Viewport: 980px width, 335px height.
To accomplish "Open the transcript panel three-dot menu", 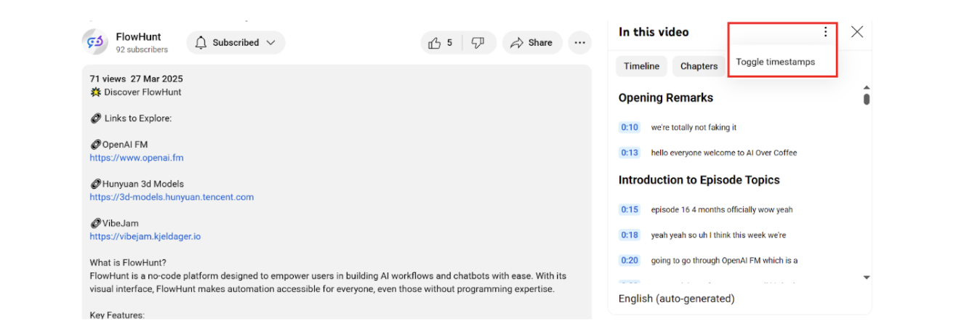I will 825,32.
